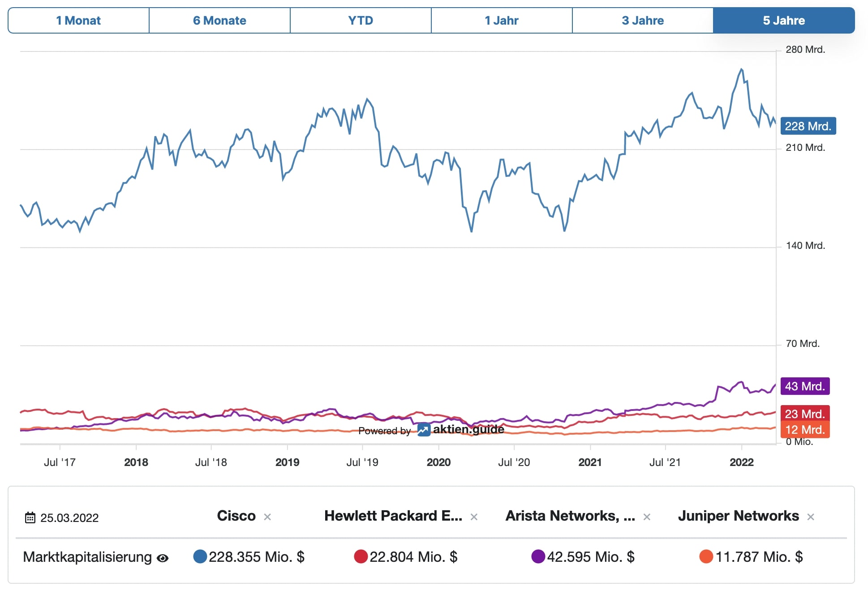Click the 22.804 Mio. $ value
The height and width of the screenshot is (590, 868).
pyautogui.click(x=413, y=557)
